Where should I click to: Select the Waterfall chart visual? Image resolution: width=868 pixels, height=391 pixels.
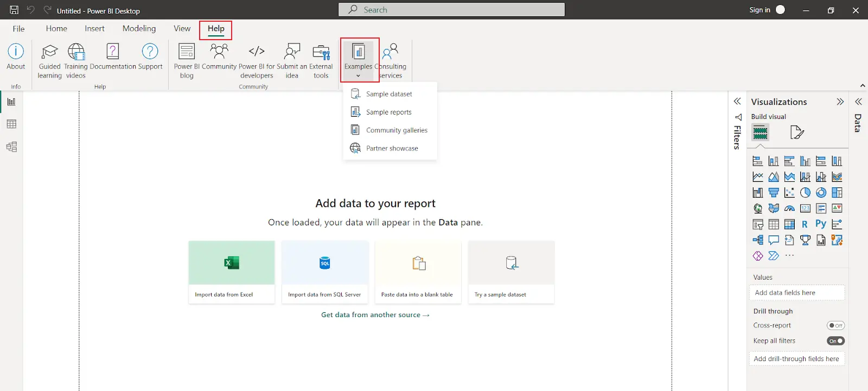coord(758,193)
